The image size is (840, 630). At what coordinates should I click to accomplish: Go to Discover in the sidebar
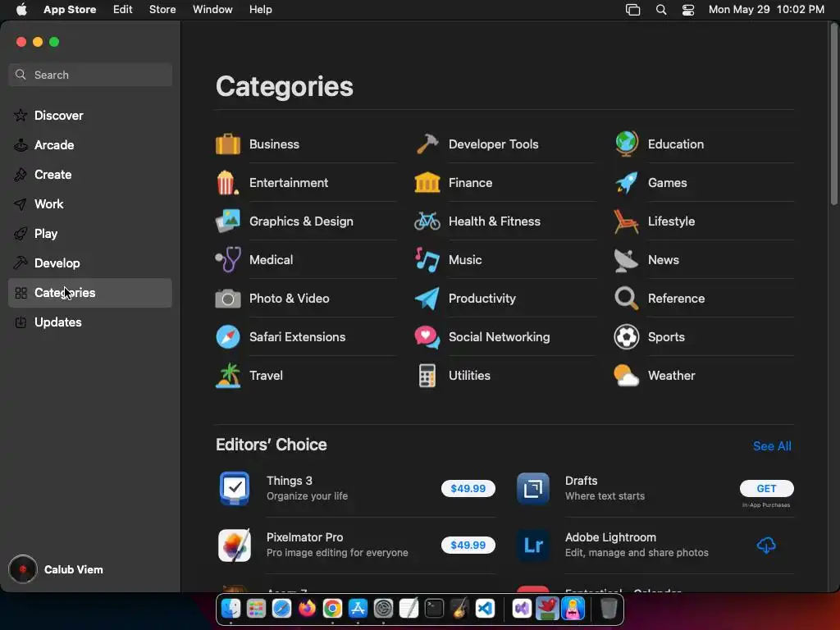tap(90, 115)
